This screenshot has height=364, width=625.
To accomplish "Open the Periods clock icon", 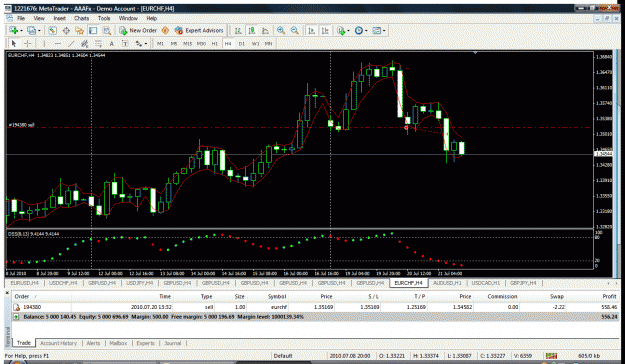I will click(359, 30).
